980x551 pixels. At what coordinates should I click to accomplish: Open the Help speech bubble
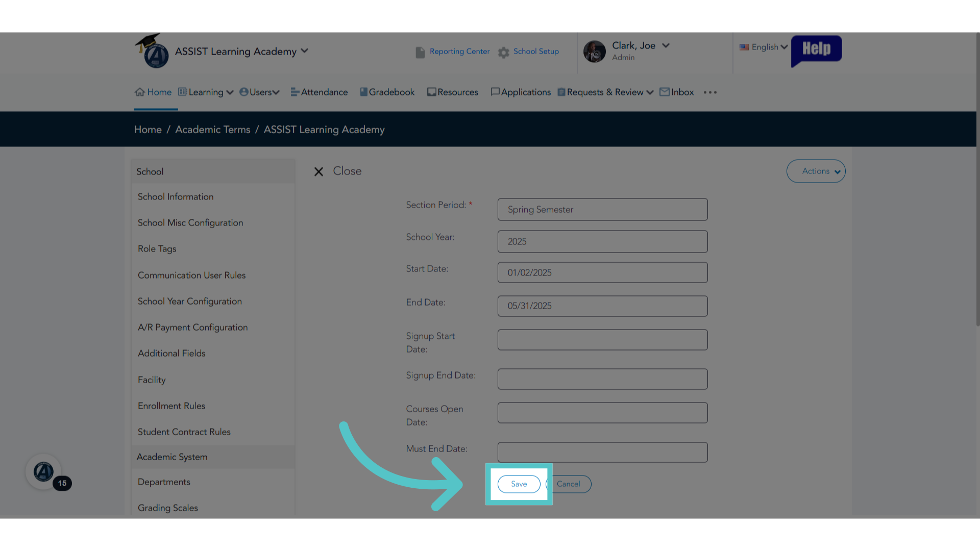coord(816,51)
